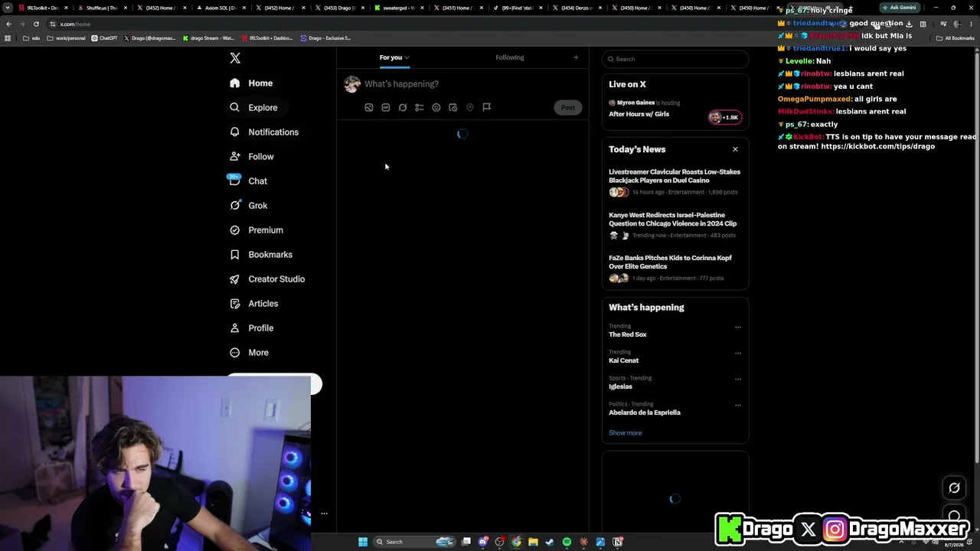980x551 pixels.
Task: Open the emoji picker
Action: [436, 108]
